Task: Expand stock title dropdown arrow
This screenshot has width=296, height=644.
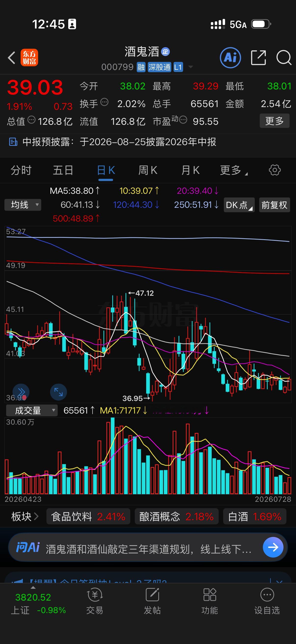Action: 191,67
